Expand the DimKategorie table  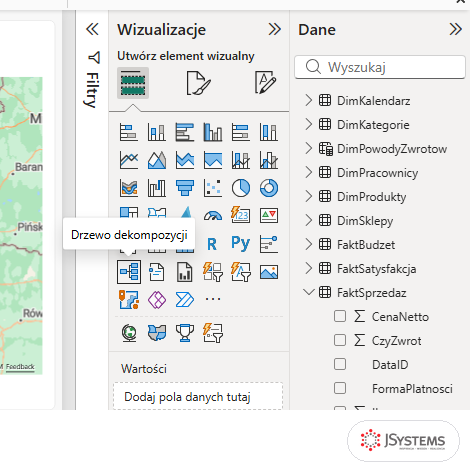click(x=309, y=124)
